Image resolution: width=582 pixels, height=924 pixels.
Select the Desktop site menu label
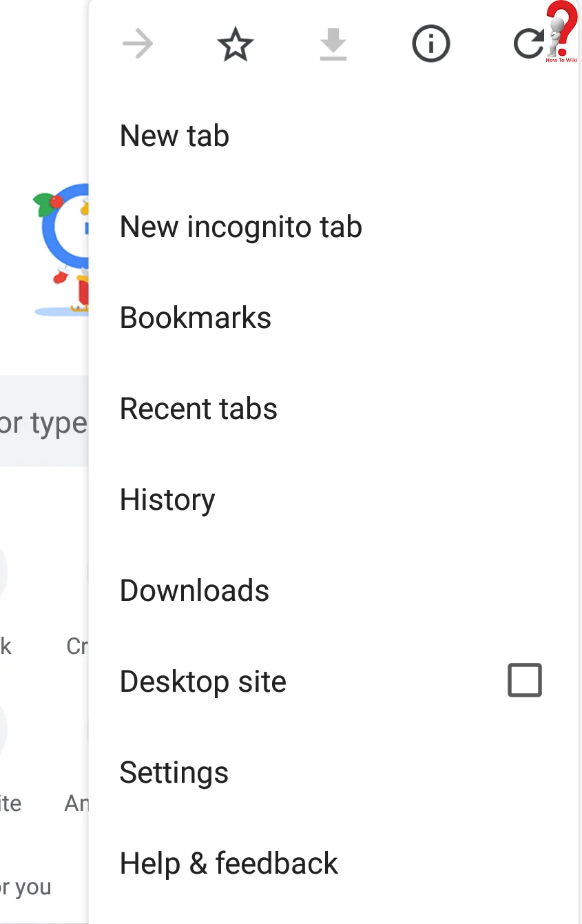(202, 681)
